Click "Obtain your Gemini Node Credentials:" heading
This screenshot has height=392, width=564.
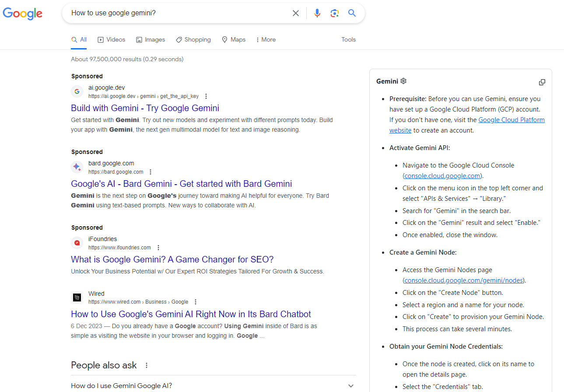446,346
